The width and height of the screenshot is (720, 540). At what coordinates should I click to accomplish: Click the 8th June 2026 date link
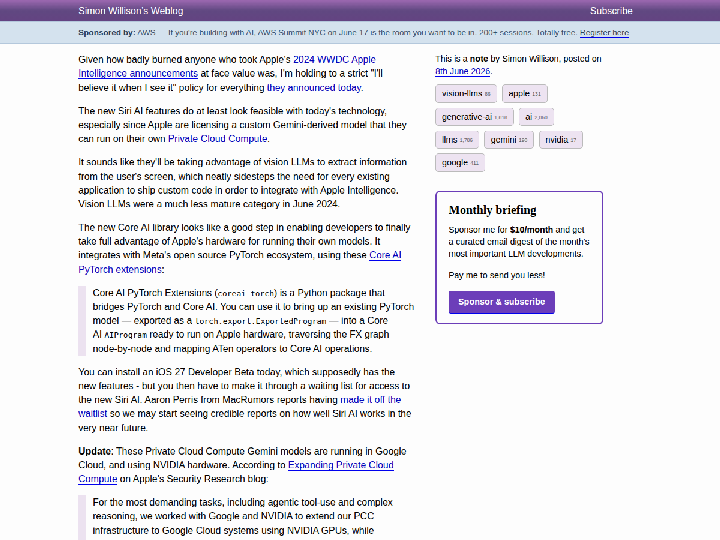[x=462, y=71]
